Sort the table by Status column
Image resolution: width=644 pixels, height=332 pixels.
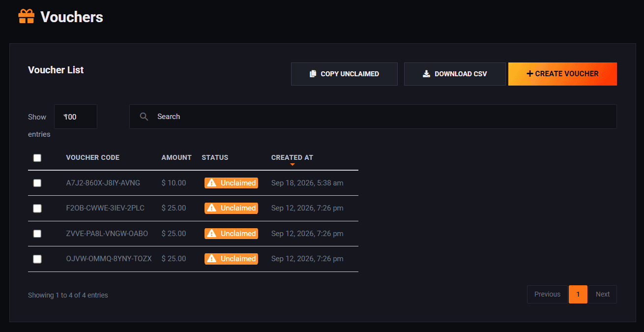215,157
